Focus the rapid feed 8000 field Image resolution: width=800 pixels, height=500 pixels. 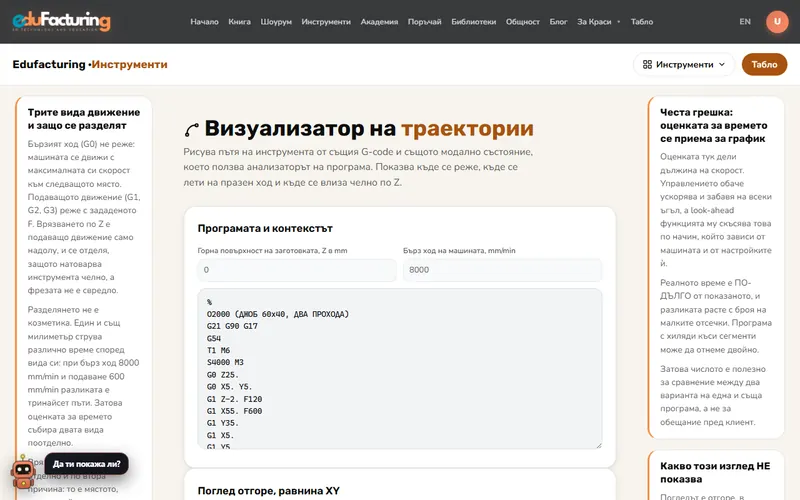point(503,270)
